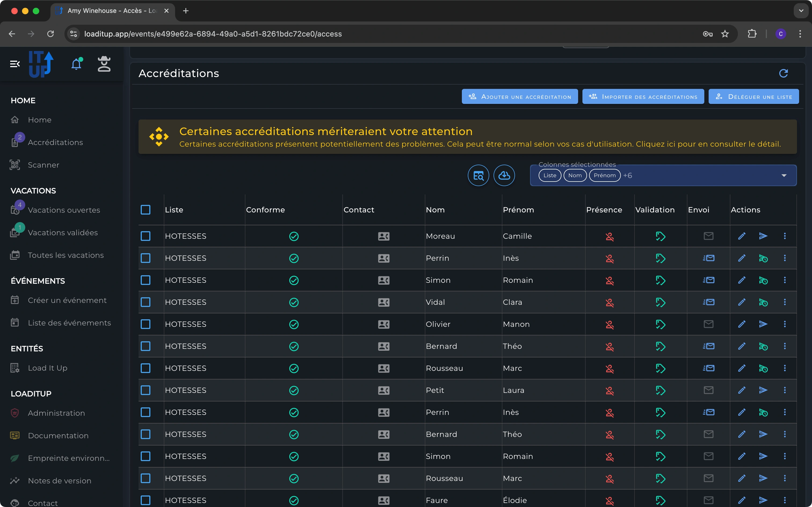
Task: Open the table search filter icon
Action: 478,175
